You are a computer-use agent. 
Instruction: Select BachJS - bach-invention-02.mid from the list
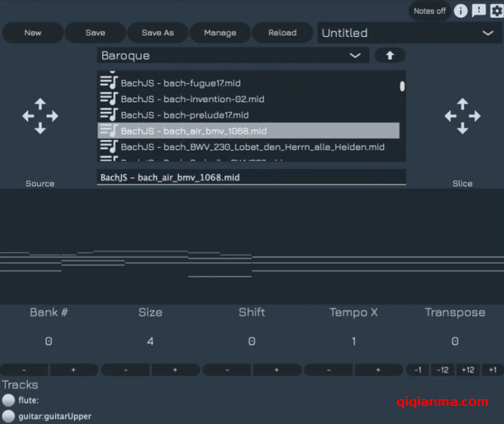tap(199, 99)
